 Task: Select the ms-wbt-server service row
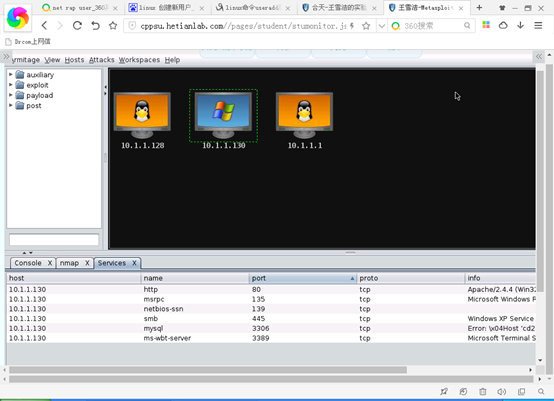coord(271,338)
